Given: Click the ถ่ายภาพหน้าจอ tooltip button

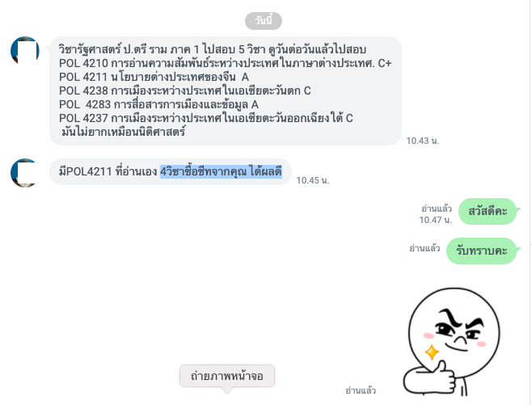Looking at the screenshot, I should tap(227, 376).
